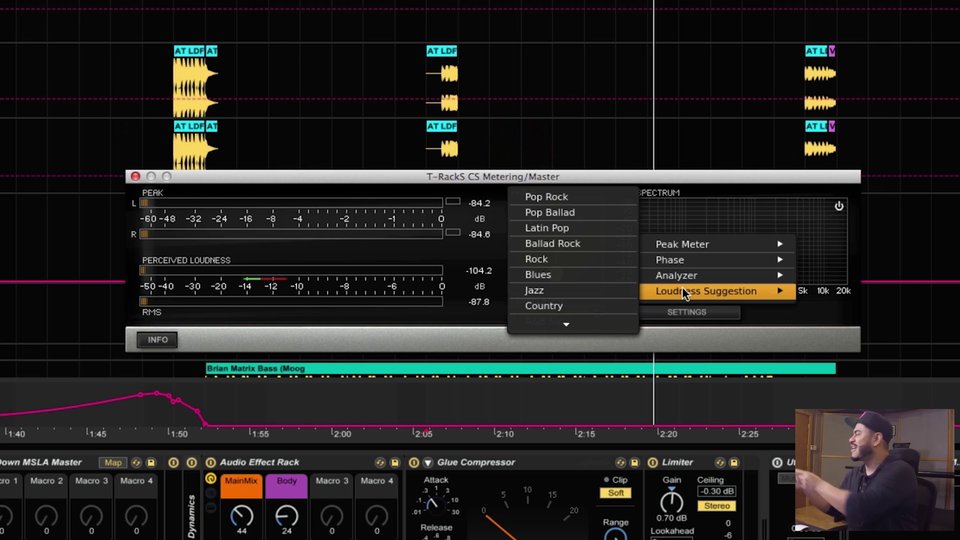
Task: Click hot-swap icon on Glue Compressor
Action: (620, 462)
